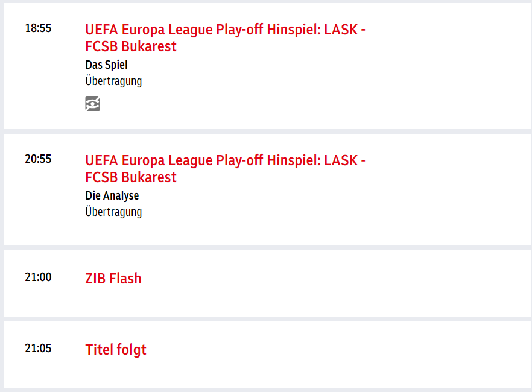Click FCSB Bukarest line in 18:55 title

pyautogui.click(x=131, y=46)
